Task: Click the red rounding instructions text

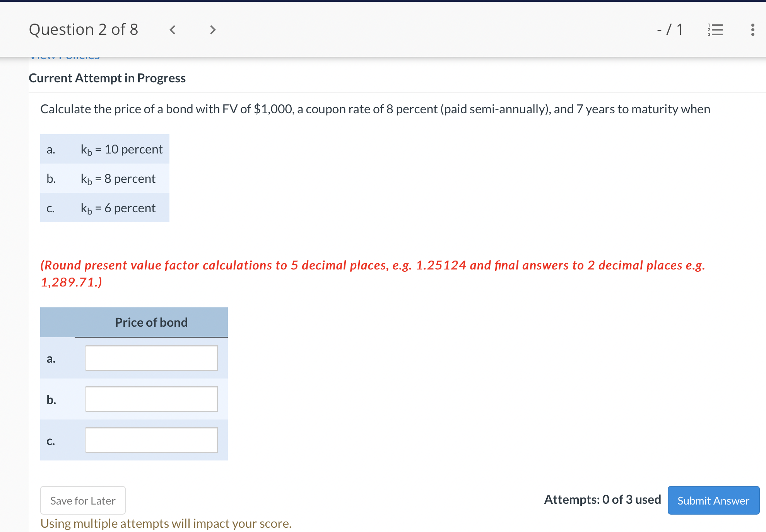Action: [371, 273]
